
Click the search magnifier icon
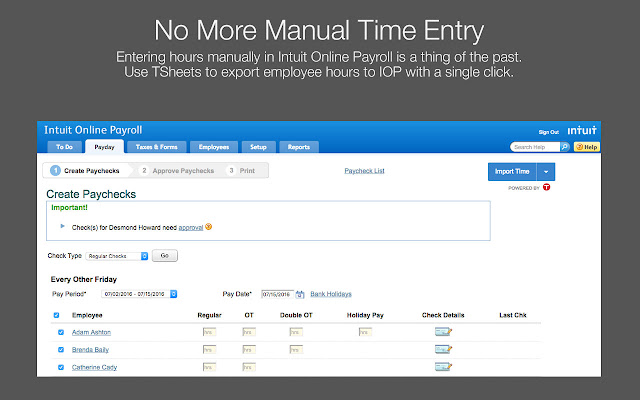click(x=564, y=147)
